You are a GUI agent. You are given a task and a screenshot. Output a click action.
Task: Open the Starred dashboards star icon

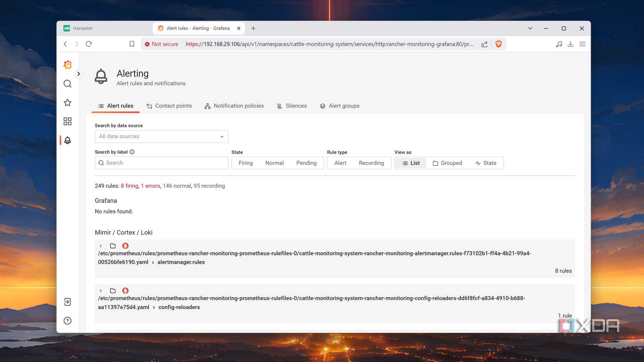click(x=68, y=103)
